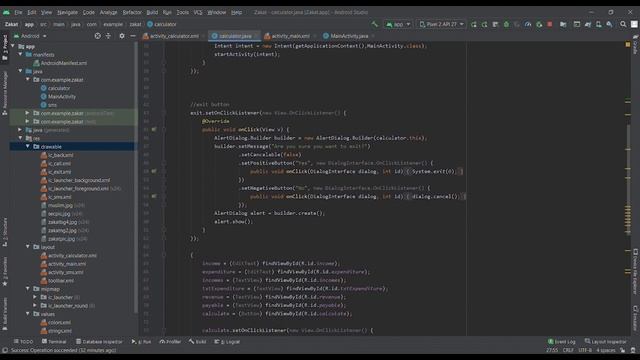The height and width of the screenshot is (360, 640).
Task: Collapse the values folder arrow
Action: click(x=28, y=314)
